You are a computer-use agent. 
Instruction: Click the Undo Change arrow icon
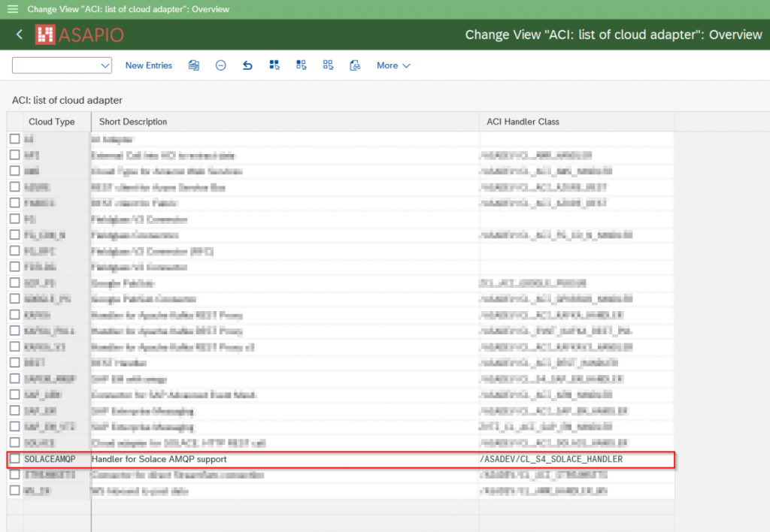pyautogui.click(x=247, y=65)
